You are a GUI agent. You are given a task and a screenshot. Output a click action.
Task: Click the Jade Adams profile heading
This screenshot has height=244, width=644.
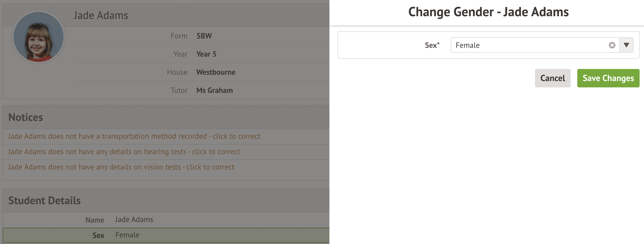101,16
